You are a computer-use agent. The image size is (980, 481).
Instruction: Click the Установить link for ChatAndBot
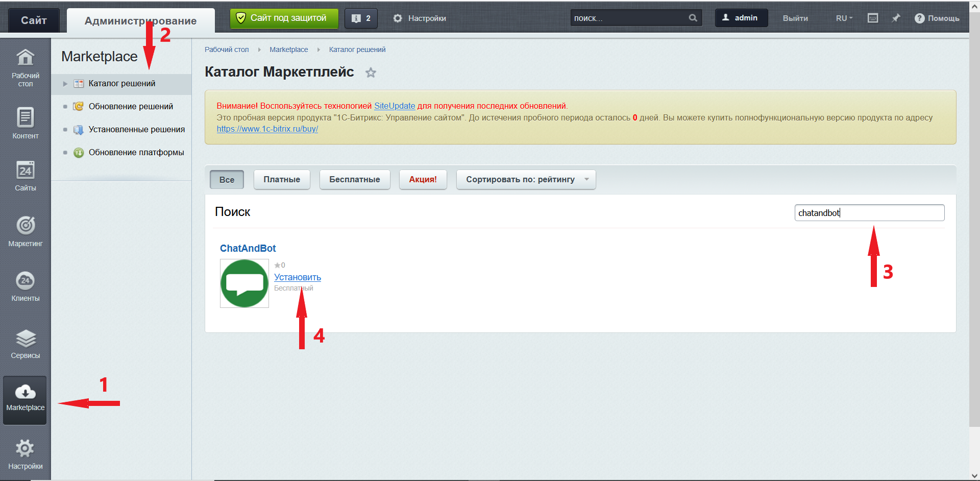click(297, 277)
